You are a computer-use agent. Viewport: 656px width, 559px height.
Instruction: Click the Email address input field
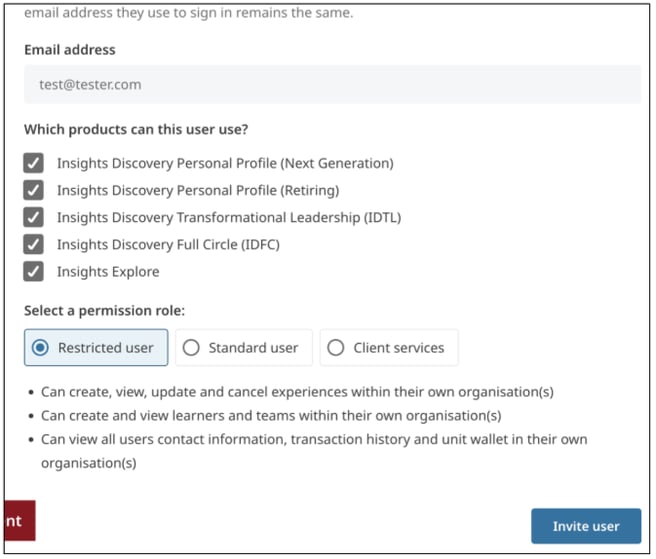(x=332, y=85)
